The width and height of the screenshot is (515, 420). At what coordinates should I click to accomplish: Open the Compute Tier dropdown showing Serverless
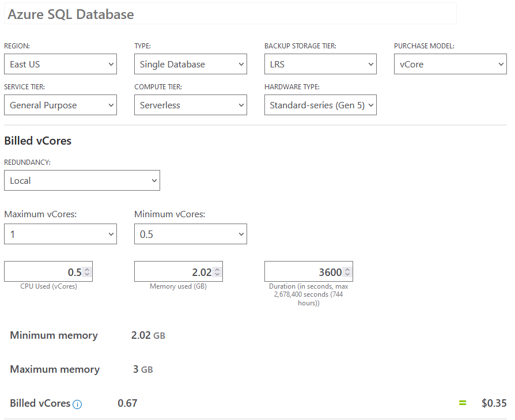191,105
